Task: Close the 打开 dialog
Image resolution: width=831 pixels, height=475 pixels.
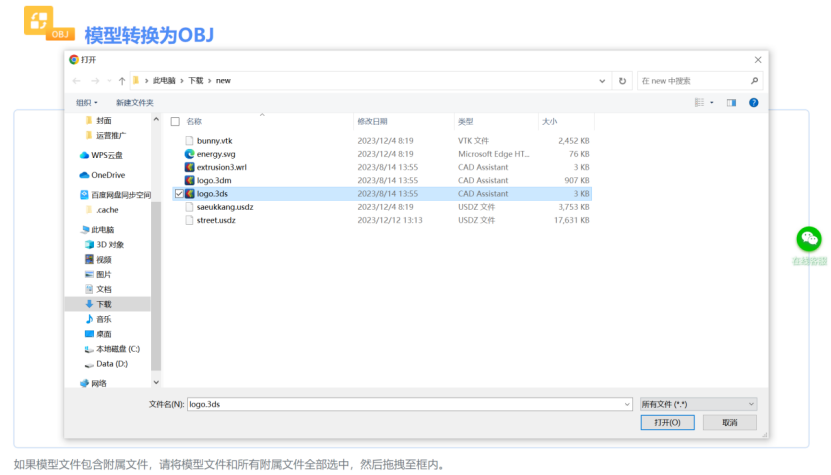Action: [x=758, y=60]
